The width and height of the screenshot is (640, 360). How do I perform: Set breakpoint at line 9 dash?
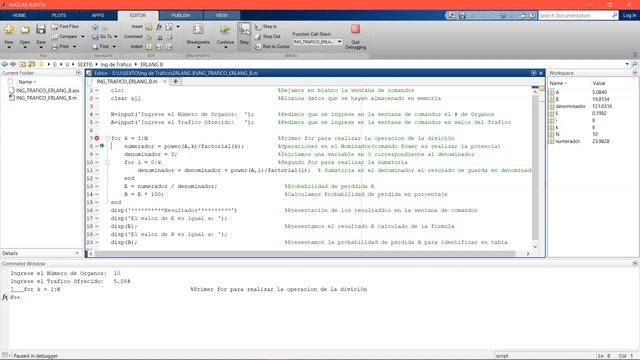pos(97,154)
